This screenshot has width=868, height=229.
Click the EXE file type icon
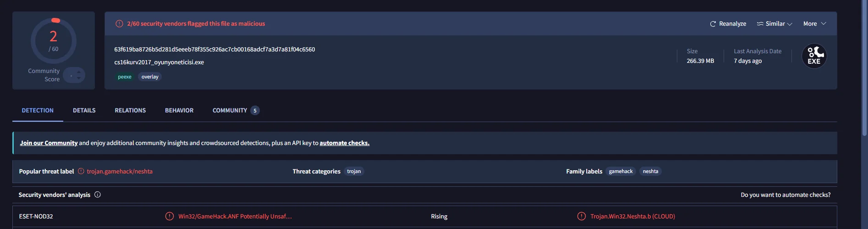point(814,56)
